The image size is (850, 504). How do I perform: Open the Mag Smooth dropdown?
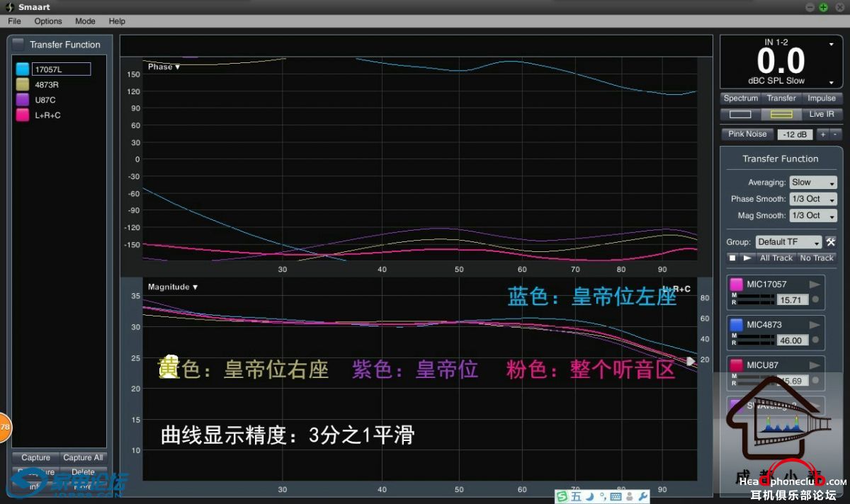(x=813, y=216)
